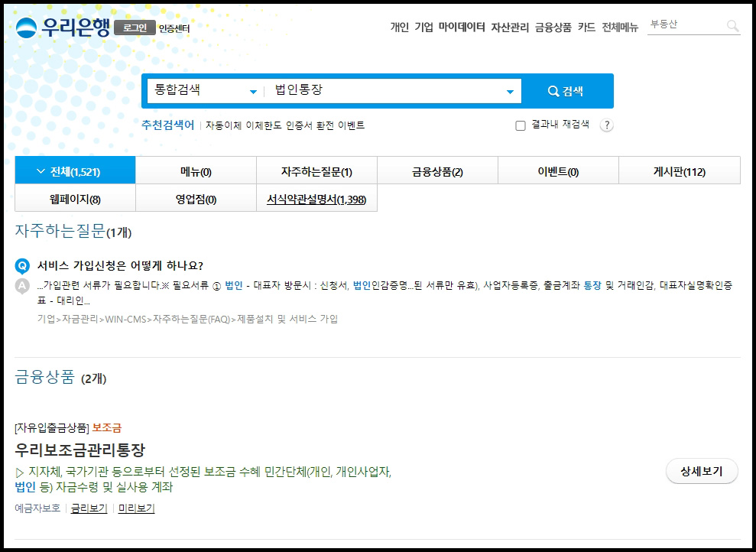
Task: Select the 메뉴(0) tab
Action: coord(196,171)
